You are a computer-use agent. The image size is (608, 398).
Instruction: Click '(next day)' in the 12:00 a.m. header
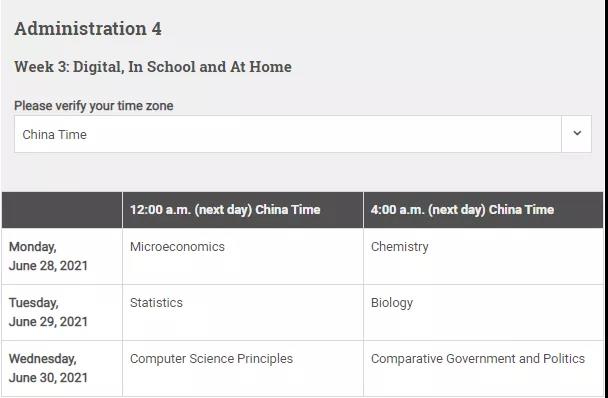pos(223,210)
